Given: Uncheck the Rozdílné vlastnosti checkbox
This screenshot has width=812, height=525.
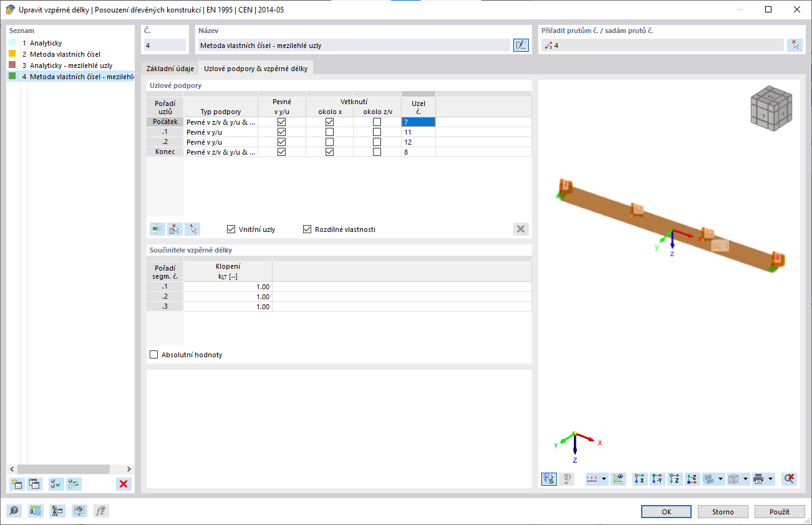Looking at the screenshot, I should (307, 229).
